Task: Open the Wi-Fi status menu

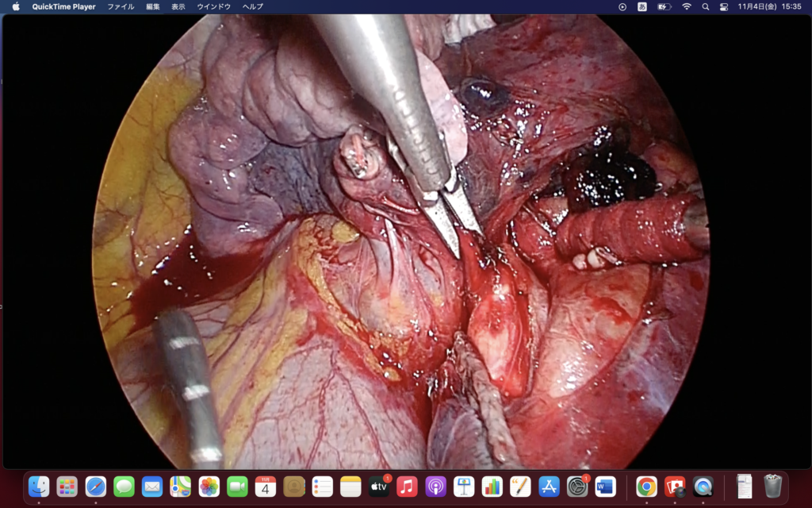Action: [686, 6]
